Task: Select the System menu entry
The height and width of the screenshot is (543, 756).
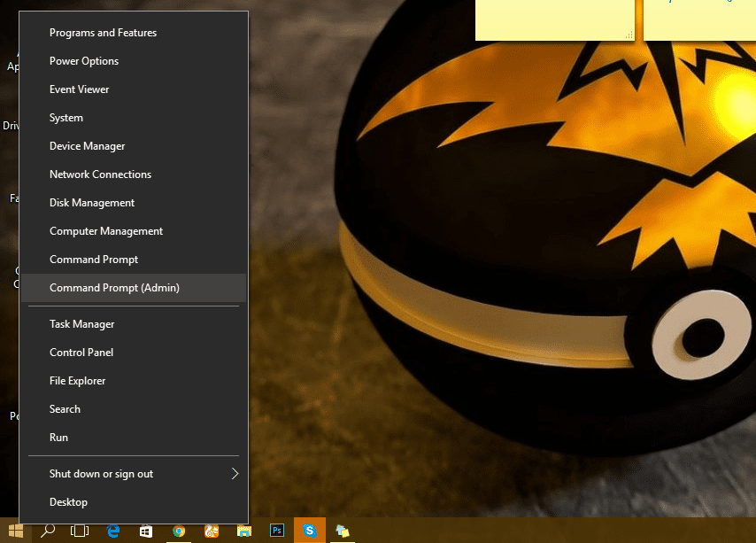Action: [134, 118]
